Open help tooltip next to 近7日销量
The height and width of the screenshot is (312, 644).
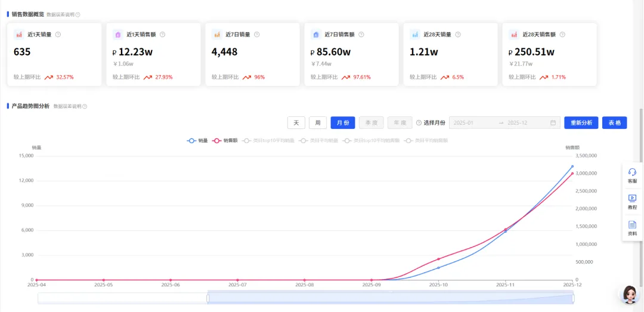[x=256, y=35]
